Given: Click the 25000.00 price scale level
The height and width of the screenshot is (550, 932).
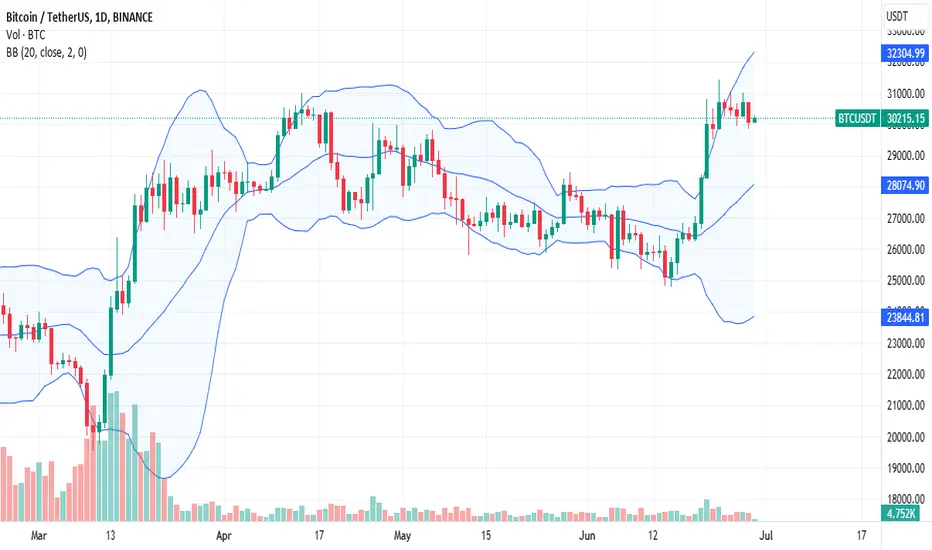Looking at the screenshot, I should coord(906,281).
